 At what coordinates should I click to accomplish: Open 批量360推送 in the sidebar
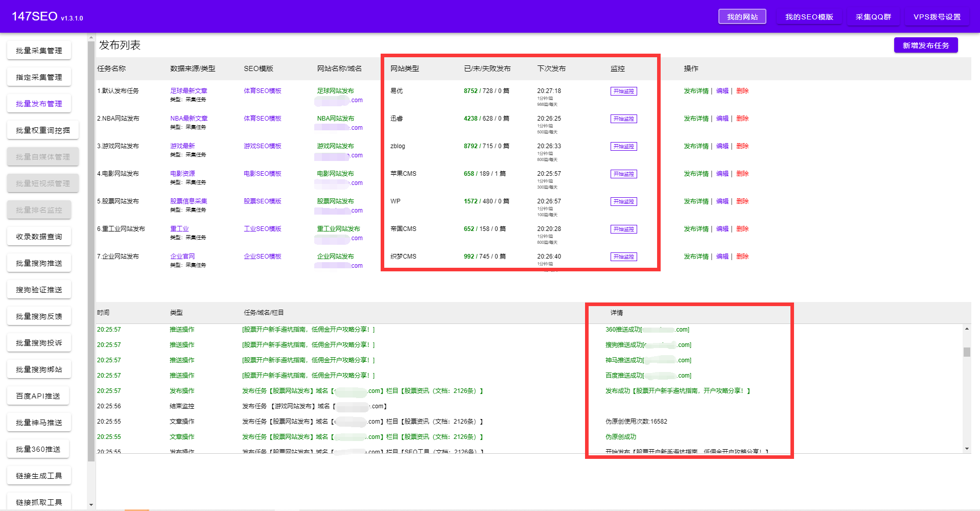38,449
